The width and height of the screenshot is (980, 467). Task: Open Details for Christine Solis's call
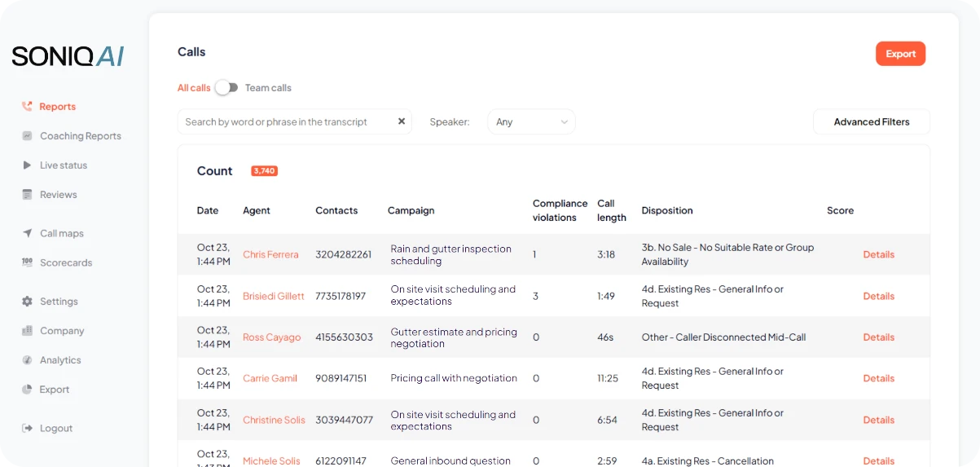tap(878, 420)
